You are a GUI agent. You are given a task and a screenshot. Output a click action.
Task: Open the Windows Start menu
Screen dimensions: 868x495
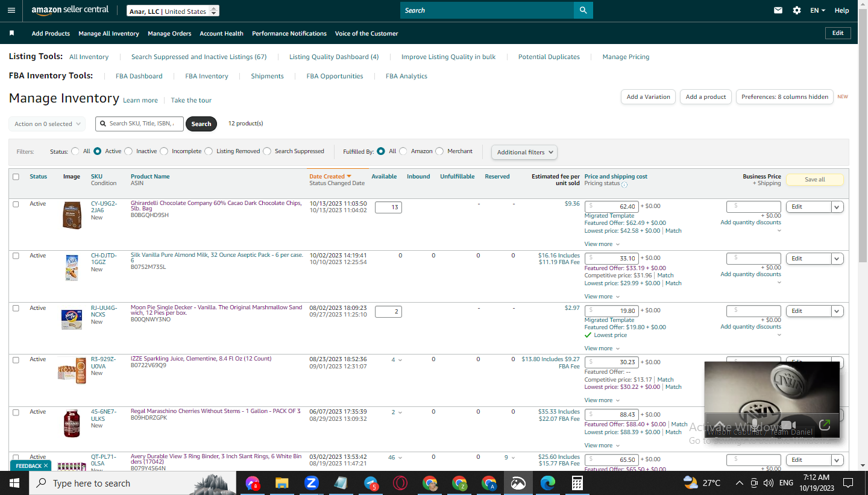[14, 483]
